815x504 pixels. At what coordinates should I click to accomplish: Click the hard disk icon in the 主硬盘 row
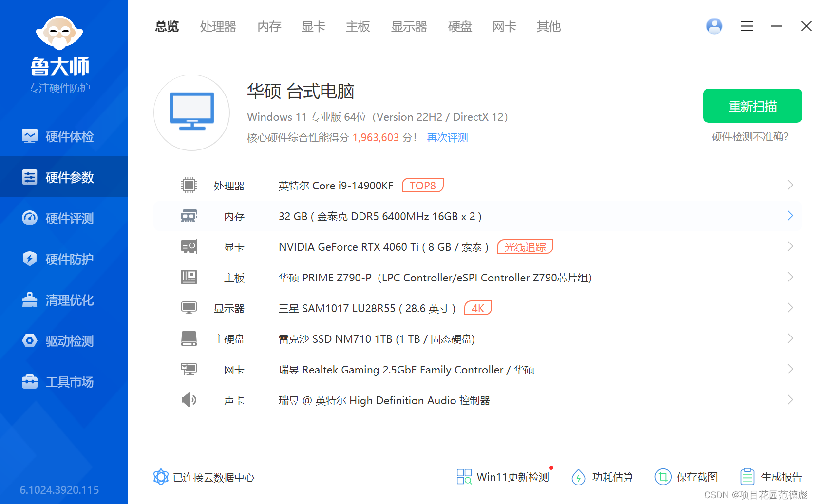click(x=189, y=338)
